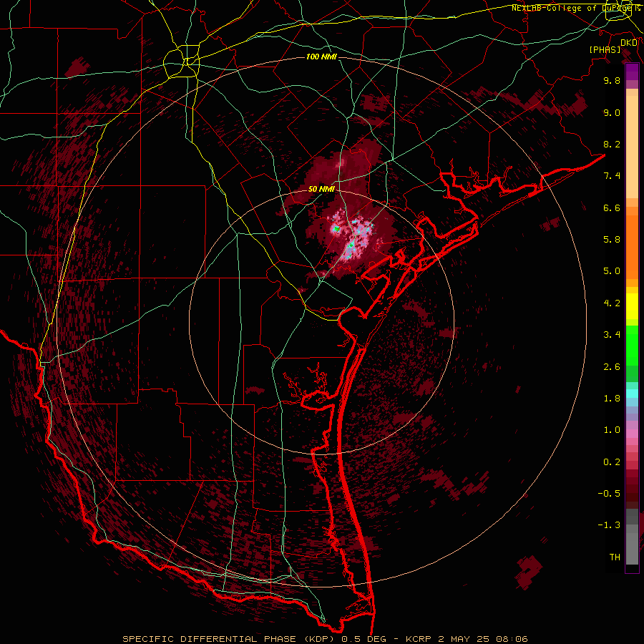Click the 9.0 value on color scale

(612, 112)
